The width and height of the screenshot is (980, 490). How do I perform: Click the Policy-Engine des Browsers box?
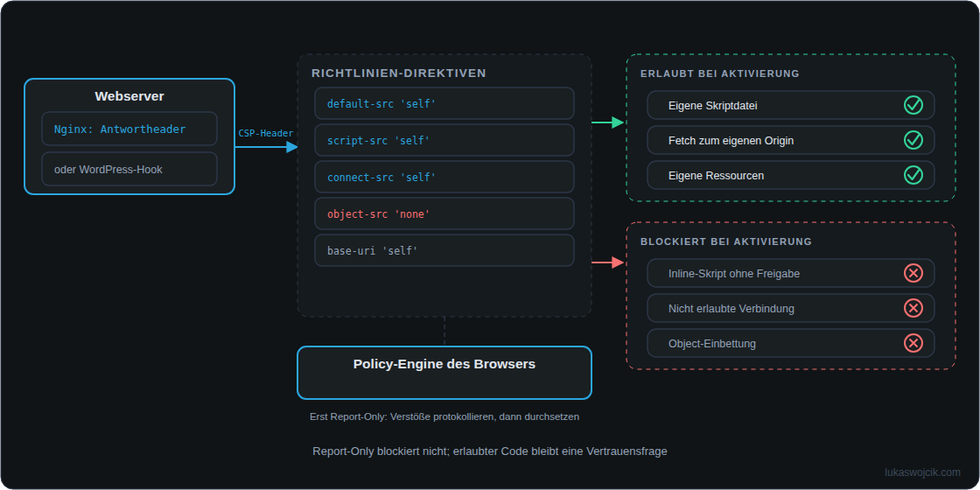pos(444,373)
